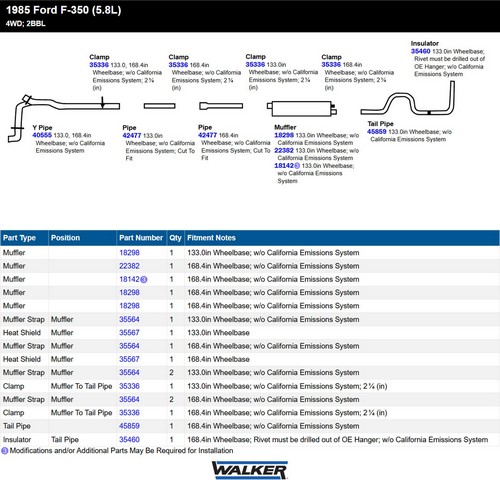Open Clamp 35336 for 133.0, 168.4in wheelbase
This screenshot has height=480, width=500.
pyautogui.click(x=99, y=65)
